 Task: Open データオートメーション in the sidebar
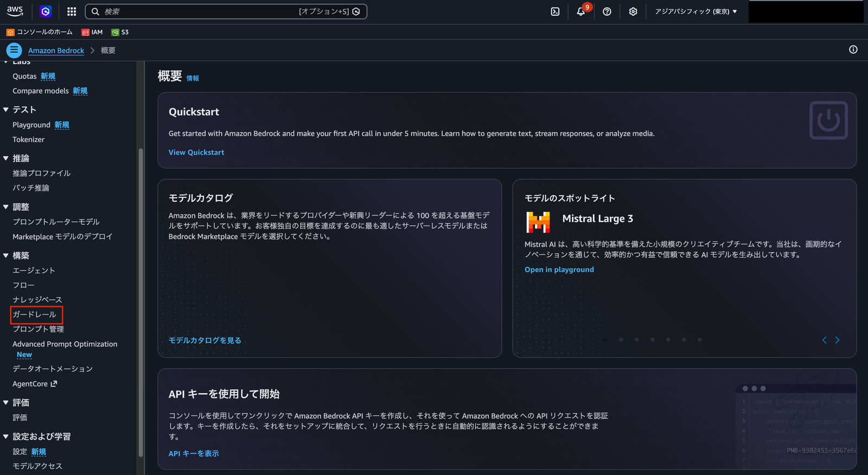[53, 369]
